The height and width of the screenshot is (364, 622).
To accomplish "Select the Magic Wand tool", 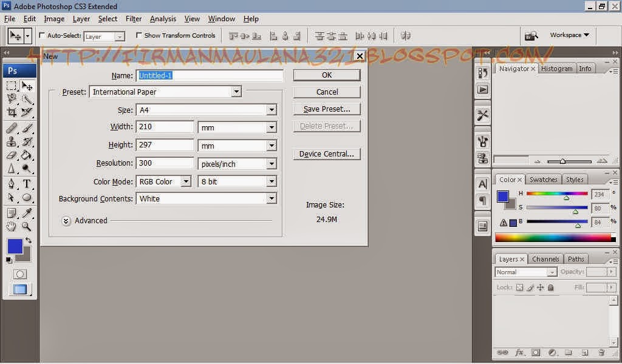I will click(x=27, y=99).
